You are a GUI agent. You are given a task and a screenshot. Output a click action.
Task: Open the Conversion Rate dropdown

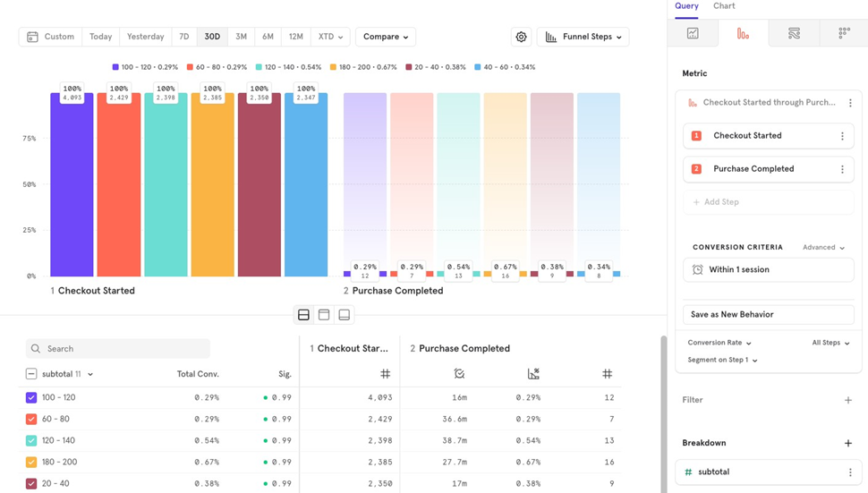pyautogui.click(x=719, y=343)
